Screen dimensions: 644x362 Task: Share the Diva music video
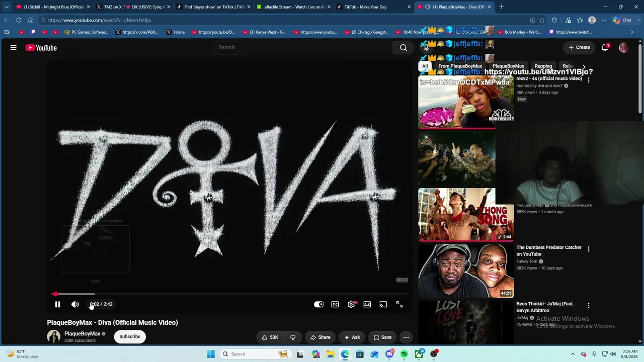(x=320, y=337)
